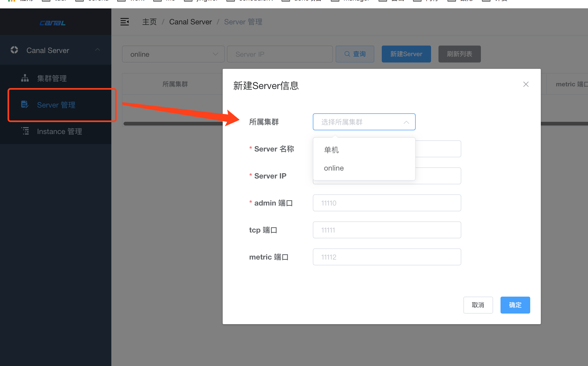Viewport: 588px width, 366px height.
Task: Open the 所属集群 selection dropdown
Action: pos(364,122)
